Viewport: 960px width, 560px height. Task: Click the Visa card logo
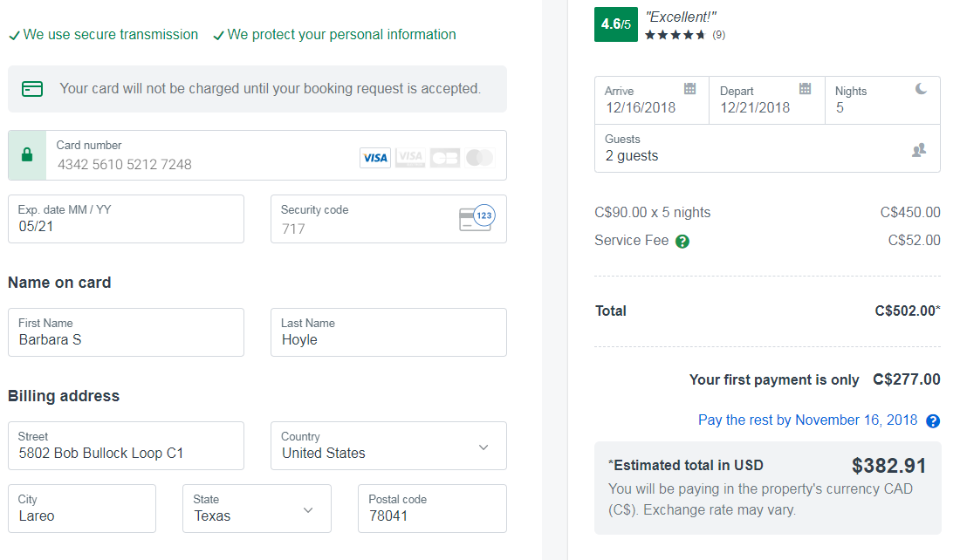click(375, 158)
